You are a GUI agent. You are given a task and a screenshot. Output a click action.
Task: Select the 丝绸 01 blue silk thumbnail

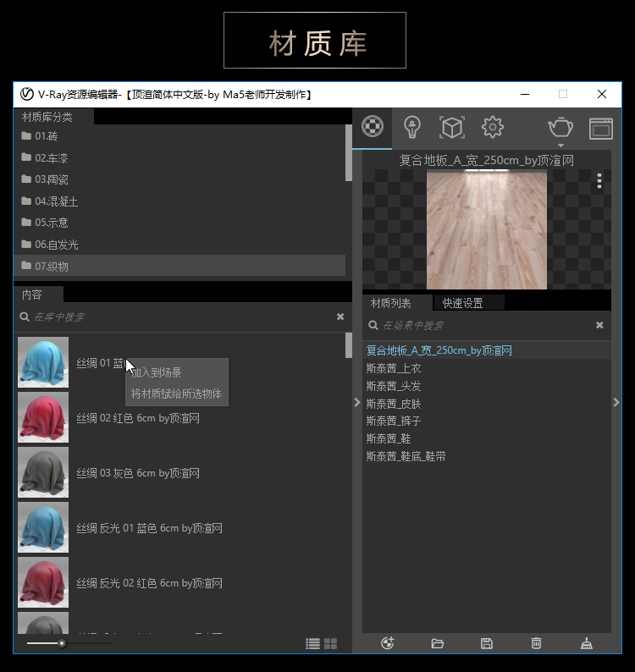click(x=43, y=362)
